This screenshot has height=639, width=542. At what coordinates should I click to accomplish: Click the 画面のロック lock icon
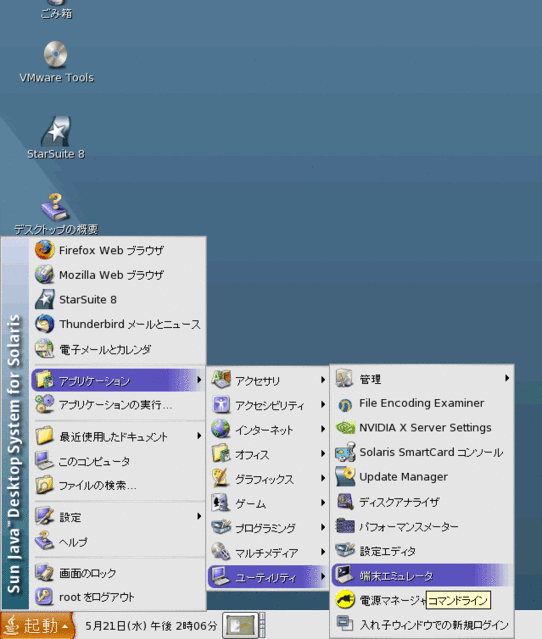pyautogui.click(x=44, y=573)
